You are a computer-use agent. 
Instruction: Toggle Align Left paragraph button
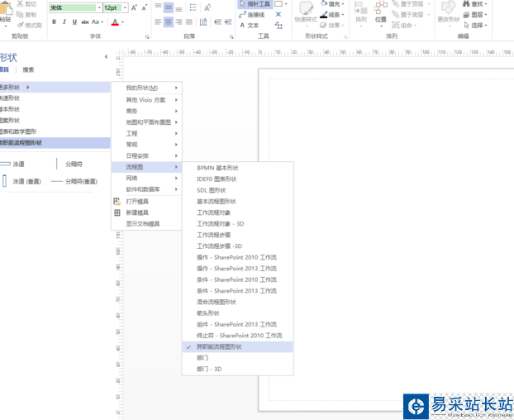click(158, 22)
